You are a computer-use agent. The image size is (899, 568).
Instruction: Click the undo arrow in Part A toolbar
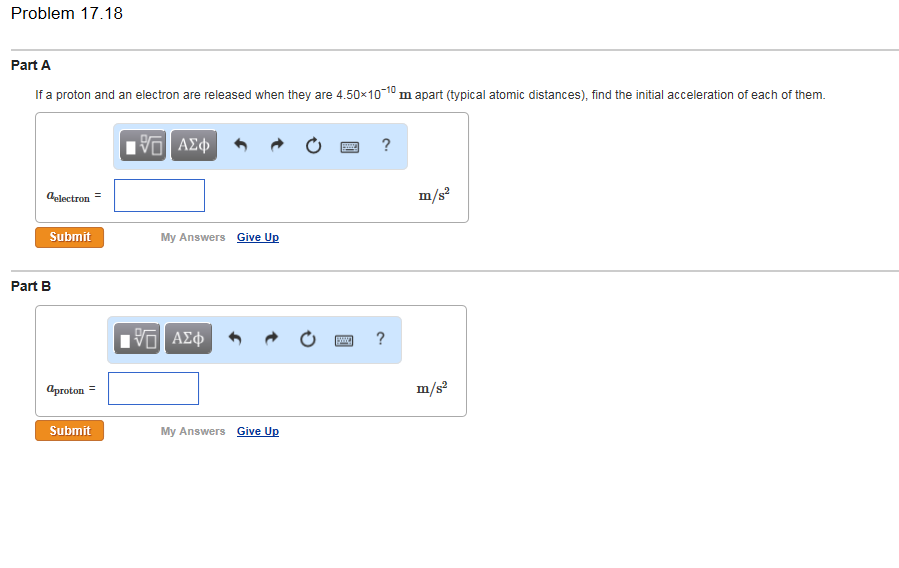[x=240, y=146]
